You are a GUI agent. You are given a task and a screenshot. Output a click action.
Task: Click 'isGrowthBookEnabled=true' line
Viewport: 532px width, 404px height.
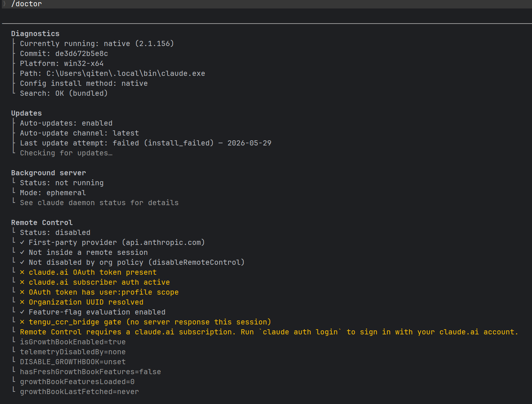(x=73, y=342)
